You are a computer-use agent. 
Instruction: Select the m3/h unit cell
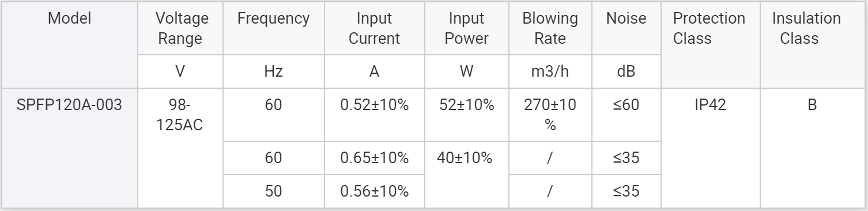[550, 72]
